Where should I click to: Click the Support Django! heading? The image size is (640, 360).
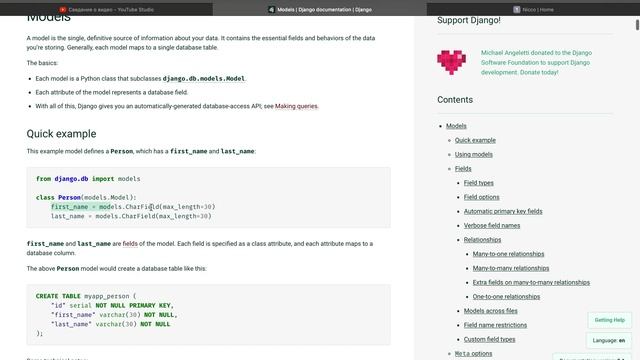click(x=469, y=20)
